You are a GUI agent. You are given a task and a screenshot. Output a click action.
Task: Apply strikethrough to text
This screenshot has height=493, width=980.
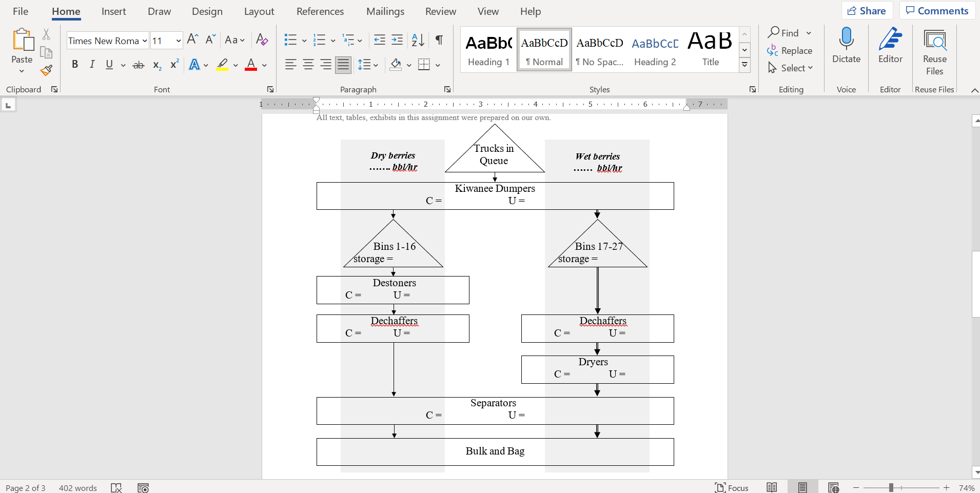coord(139,64)
